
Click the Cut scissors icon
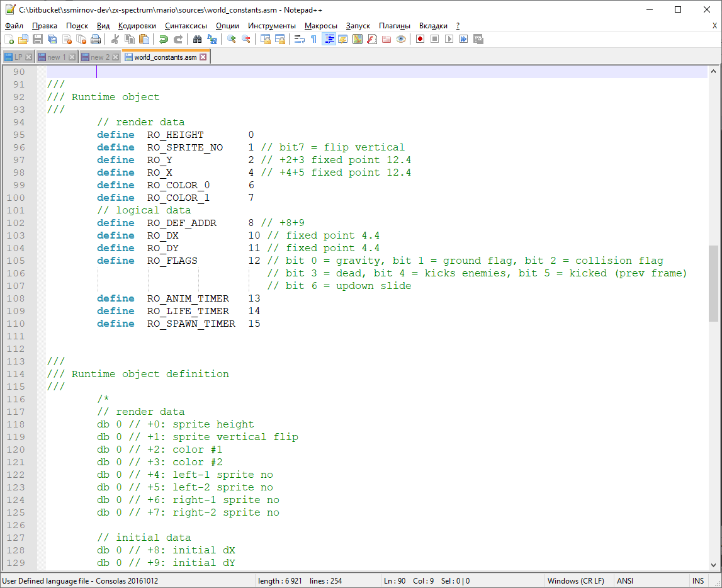(115, 39)
